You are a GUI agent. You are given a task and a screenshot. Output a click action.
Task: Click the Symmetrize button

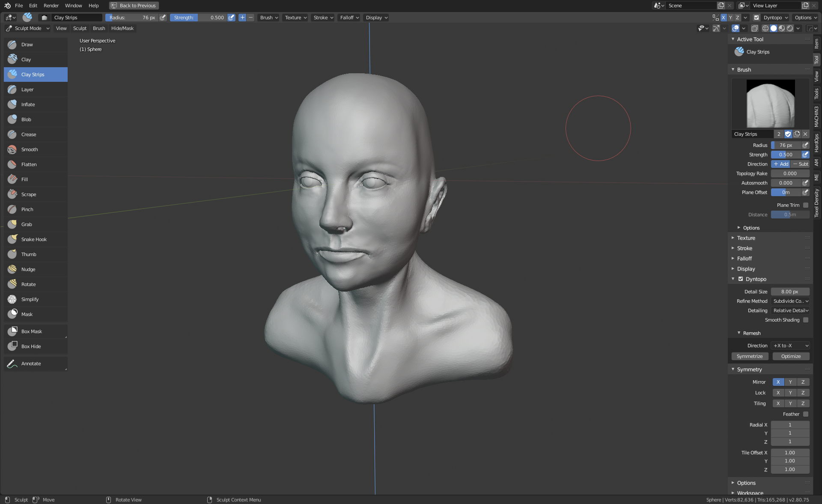(750, 356)
